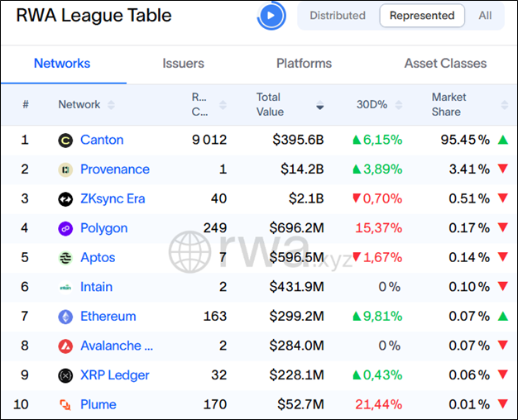Select the Distributed view toggle
Viewport: 518px width, 420px height.
(x=337, y=16)
